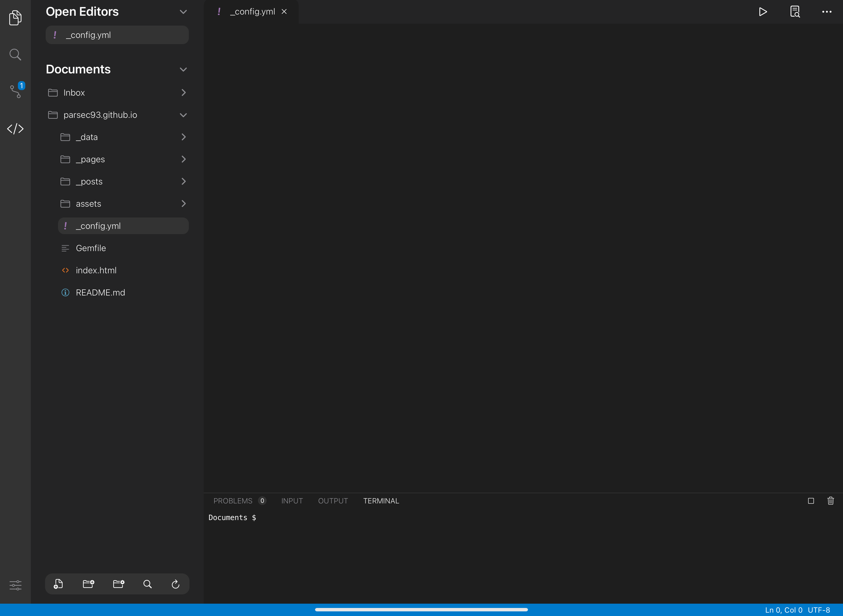843x616 pixels.
Task: Open the Remote connection panel
Action: tap(15, 129)
